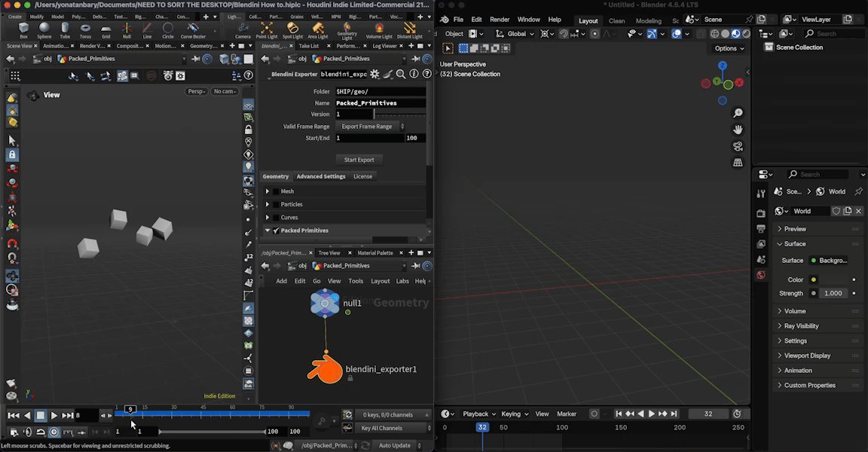Open the Persp viewport dropdown
The image size is (868, 452).
[x=197, y=91]
